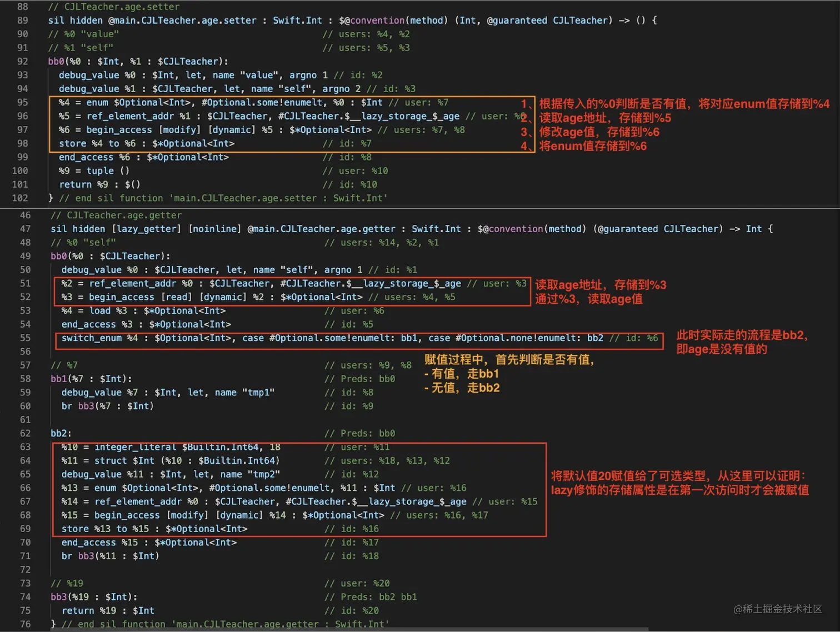Image resolution: width=840 pixels, height=632 pixels.
Task: Click the name "tmp2" debug_value line
Action: [171, 474]
